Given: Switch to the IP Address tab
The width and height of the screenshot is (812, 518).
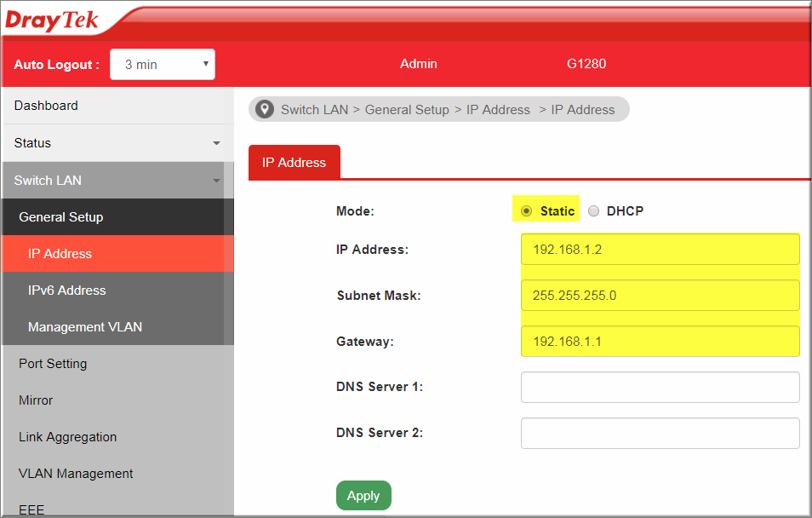Looking at the screenshot, I should (294, 162).
